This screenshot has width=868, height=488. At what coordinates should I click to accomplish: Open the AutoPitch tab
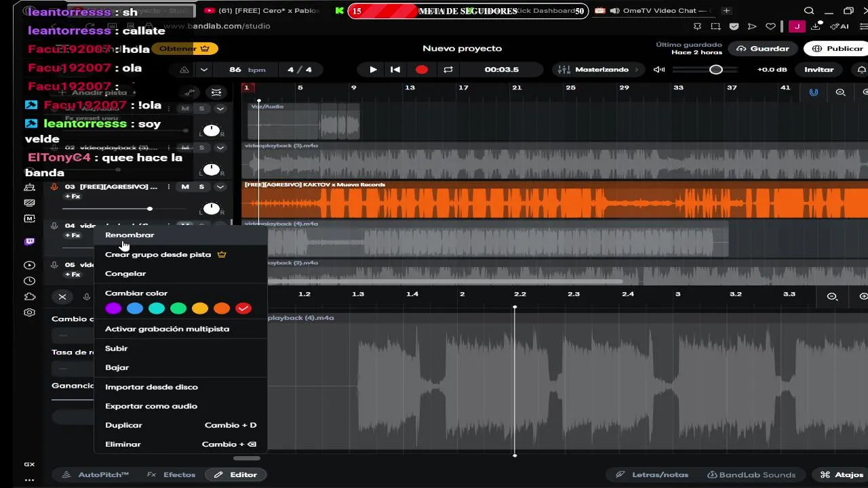point(96,475)
